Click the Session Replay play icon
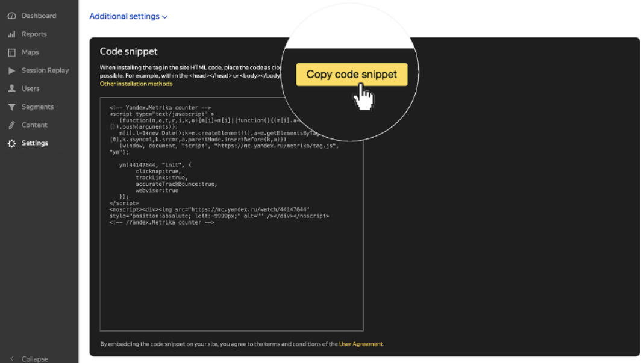The image size is (644, 363). click(x=12, y=70)
